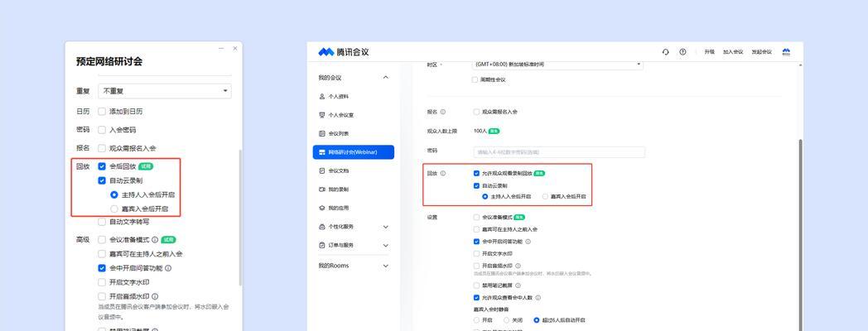
Task: Open the user avatar in web header
Action: [786, 51]
